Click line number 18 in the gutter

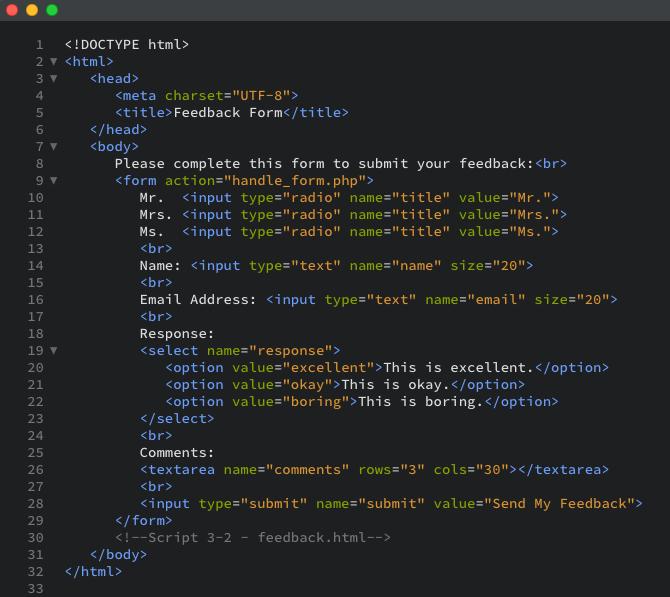(x=35, y=333)
